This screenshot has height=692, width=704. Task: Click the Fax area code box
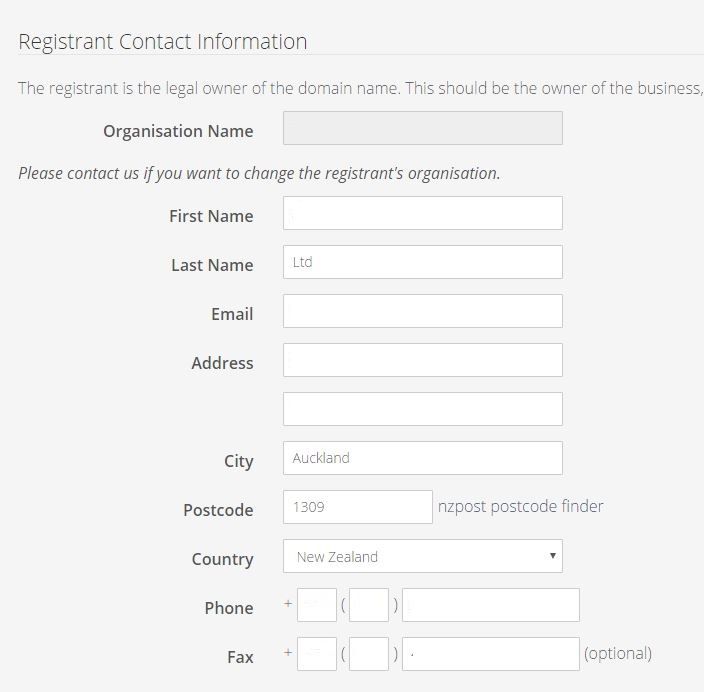click(368, 654)
